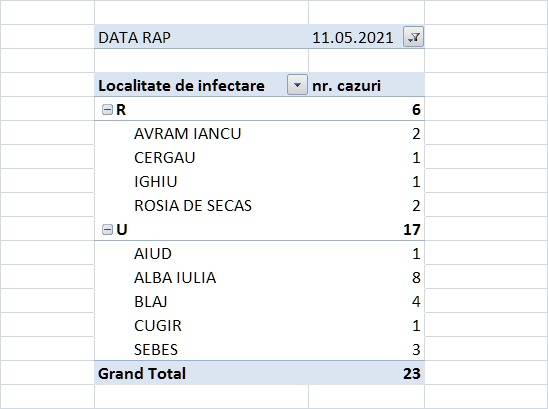Click the U group total 17
Screen dimensions: 548x409
click(x=412, y=230)
